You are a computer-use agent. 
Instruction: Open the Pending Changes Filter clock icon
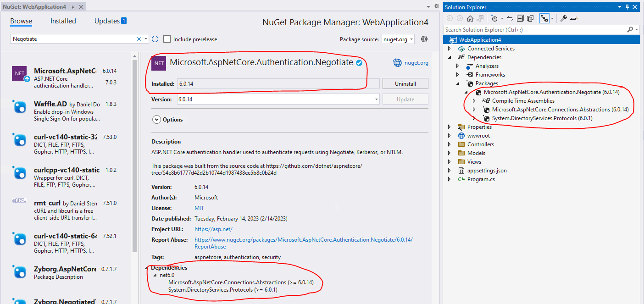click(494, 18)
